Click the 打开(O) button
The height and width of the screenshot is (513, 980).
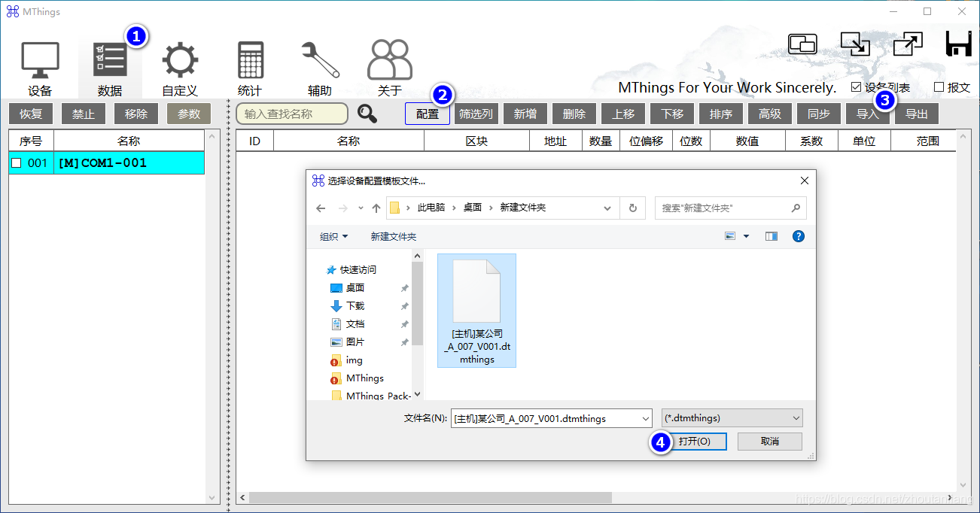[694, 442]
